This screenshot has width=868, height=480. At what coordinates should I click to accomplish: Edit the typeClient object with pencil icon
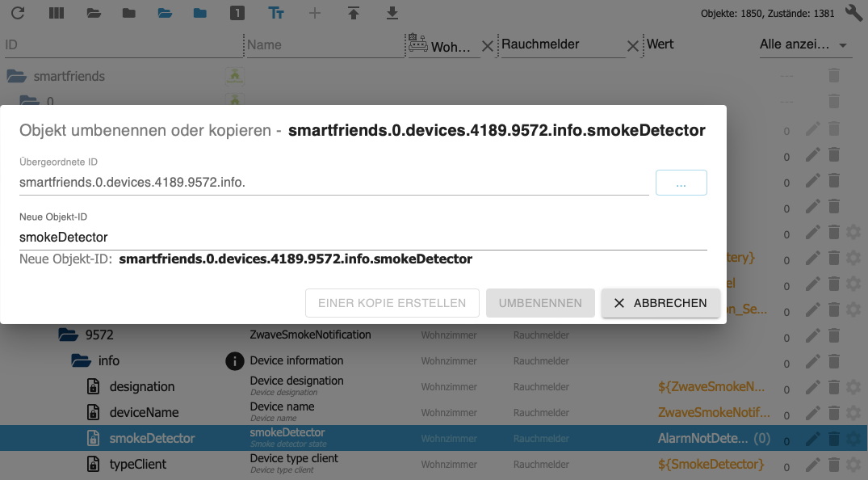point(813,465)
